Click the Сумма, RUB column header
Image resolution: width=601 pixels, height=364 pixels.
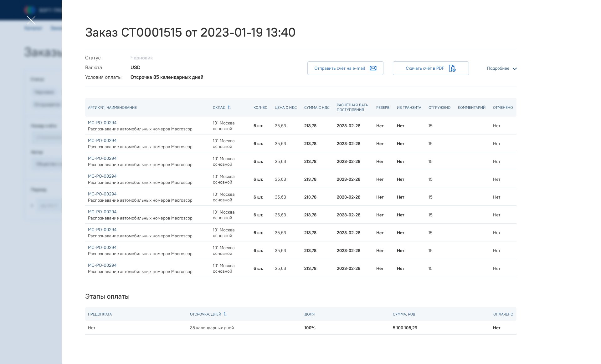coord(404,314)
